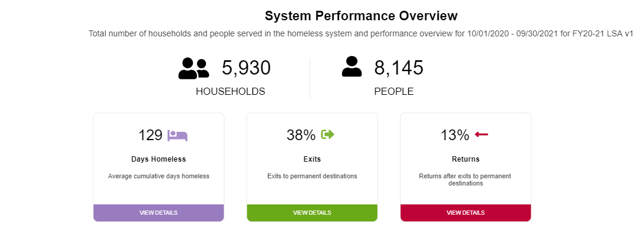
Task: Click the Days Homeless card title
Action: click(x=159, y=159)
